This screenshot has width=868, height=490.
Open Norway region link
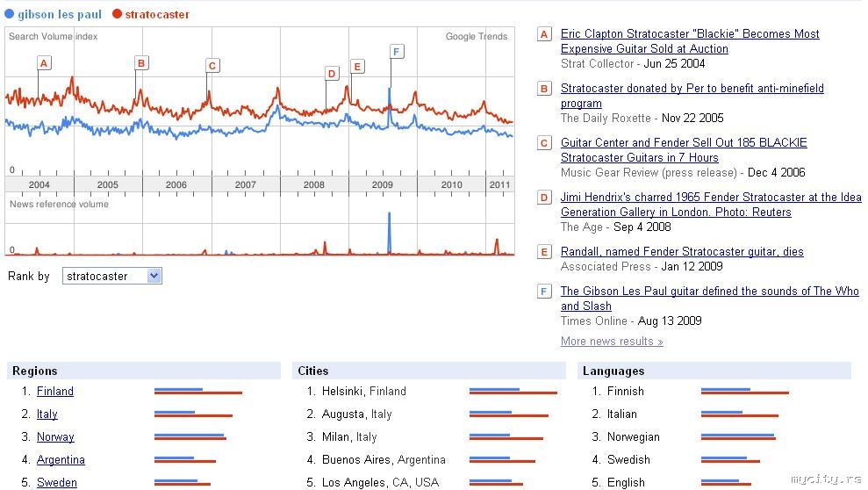pyautogui.click(x=55, y=436)
